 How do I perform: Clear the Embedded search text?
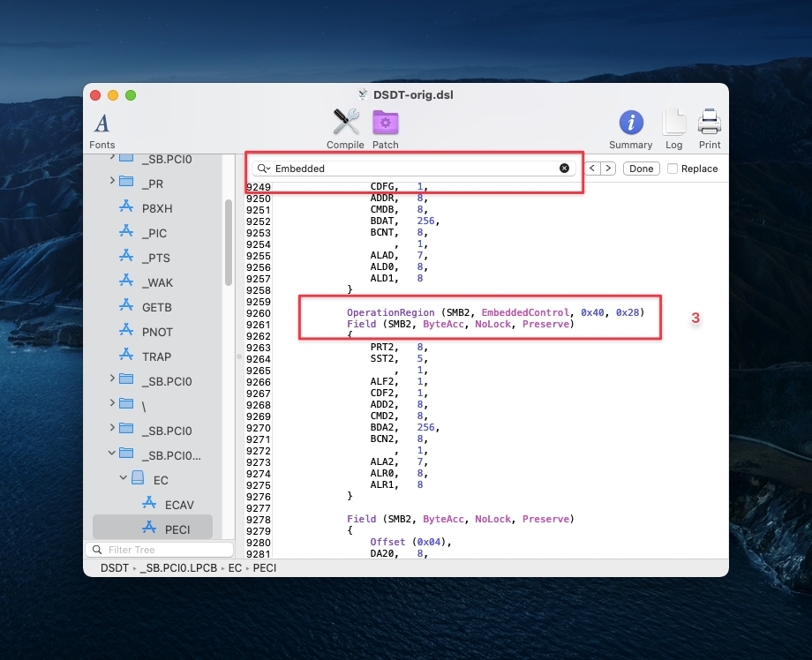coord(564,169)
